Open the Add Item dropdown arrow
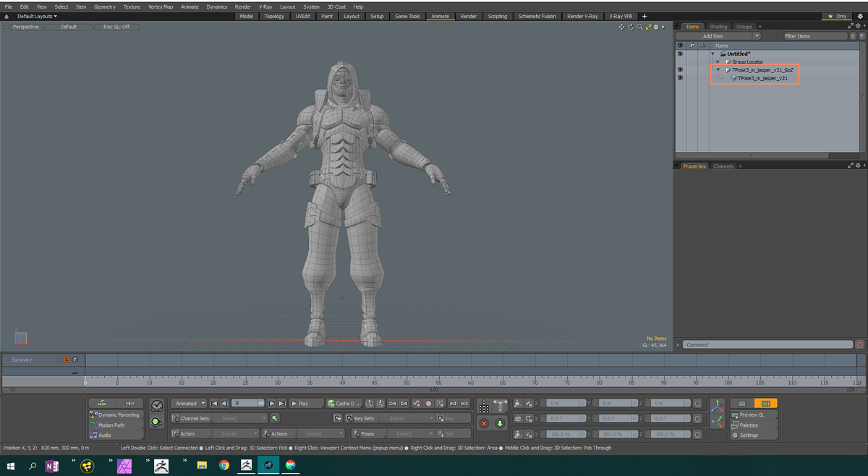The height and width of the screenshot is (476, 868). click(757, 35)
